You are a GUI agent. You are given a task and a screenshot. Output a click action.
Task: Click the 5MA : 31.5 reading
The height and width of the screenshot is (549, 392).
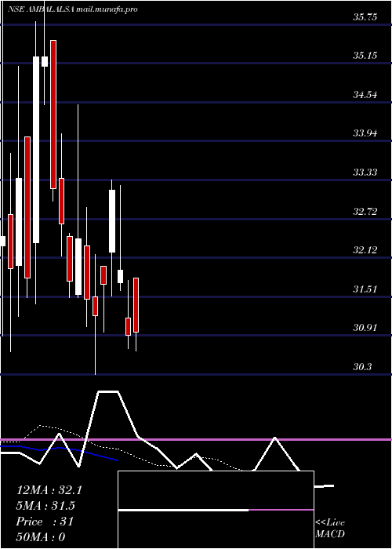point(45,506)
